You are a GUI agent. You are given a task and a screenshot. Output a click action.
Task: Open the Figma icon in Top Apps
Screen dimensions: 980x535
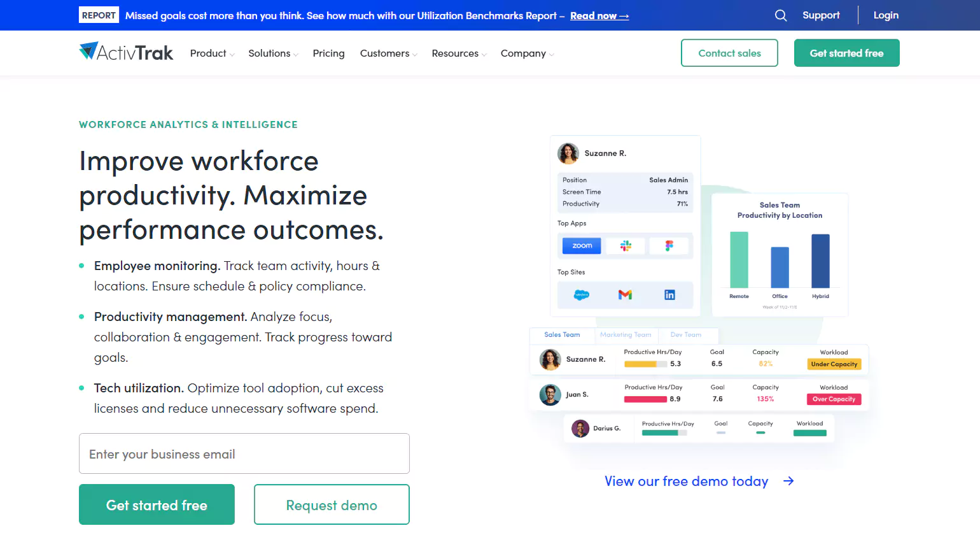(x=669, y=245)
